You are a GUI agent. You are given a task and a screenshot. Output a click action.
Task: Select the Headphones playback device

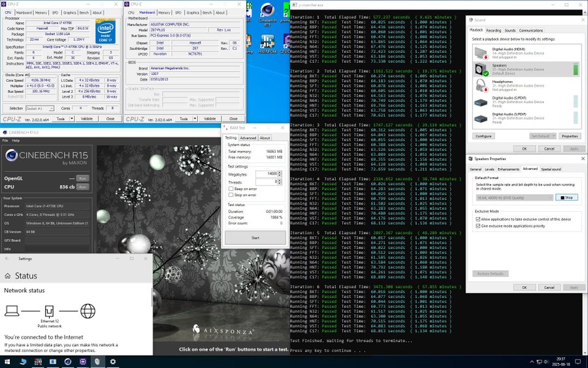pos(508,84)
